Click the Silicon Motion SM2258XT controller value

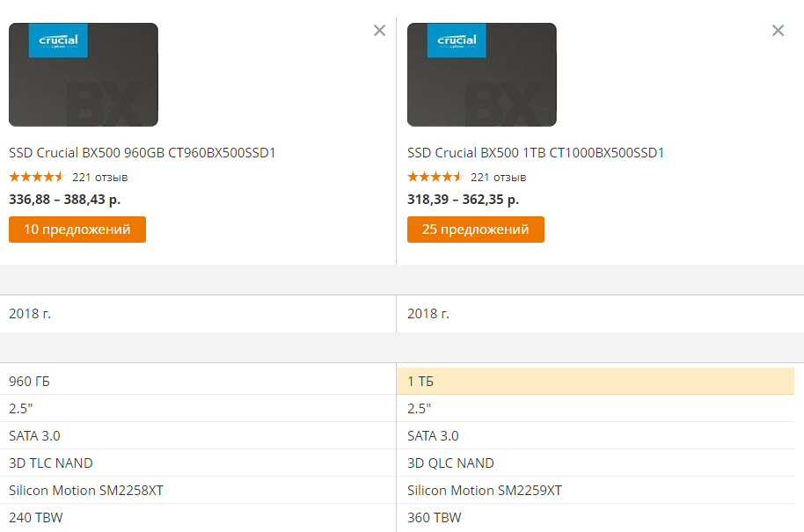(86, 491)
